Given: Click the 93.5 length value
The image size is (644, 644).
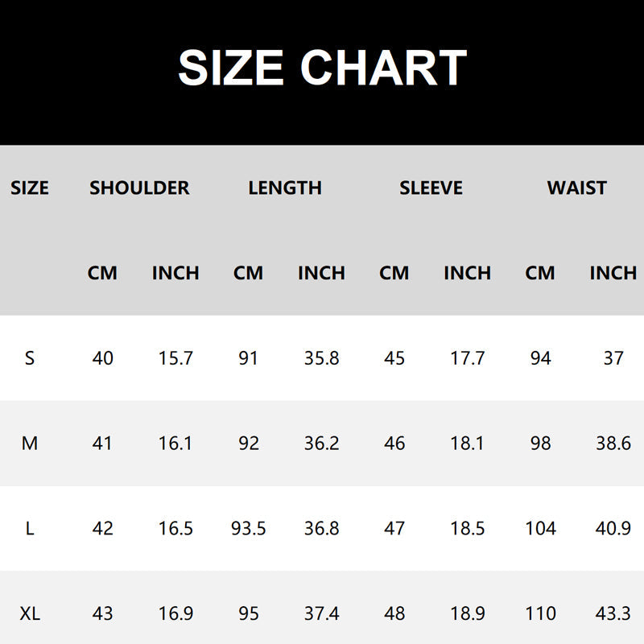Looking at the screenshot, I should pyautogui.click(x=248, y=529).
